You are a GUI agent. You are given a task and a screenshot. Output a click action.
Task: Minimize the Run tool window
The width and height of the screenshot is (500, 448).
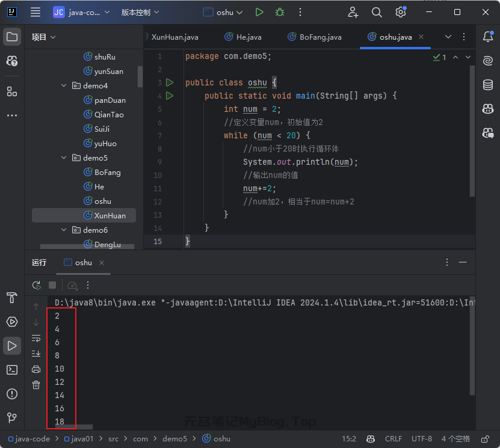[x=463, y=262]
